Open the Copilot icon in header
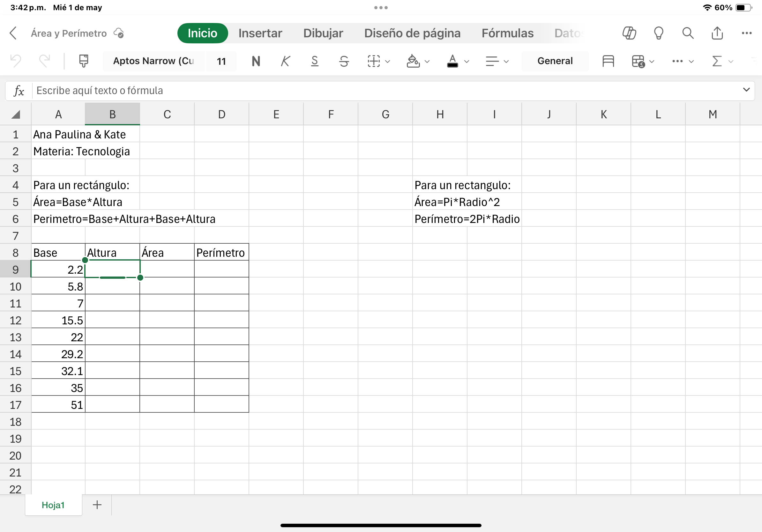 point(629,33)
